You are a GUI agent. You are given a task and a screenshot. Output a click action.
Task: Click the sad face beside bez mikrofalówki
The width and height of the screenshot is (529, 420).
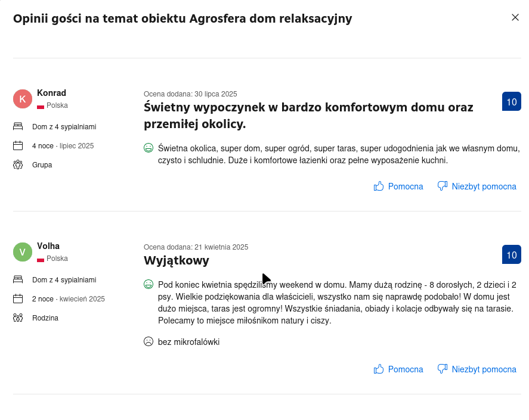click(x=149, y=342)
